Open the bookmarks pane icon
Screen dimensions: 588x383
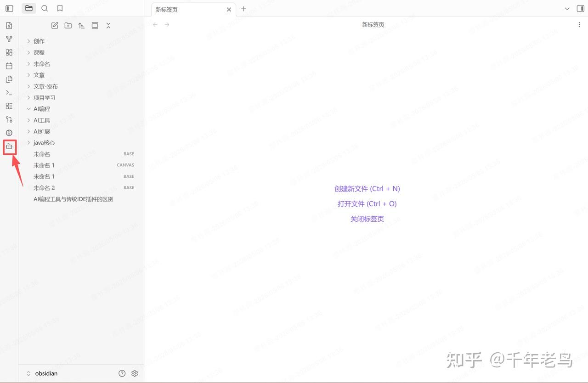click(60, 8)
